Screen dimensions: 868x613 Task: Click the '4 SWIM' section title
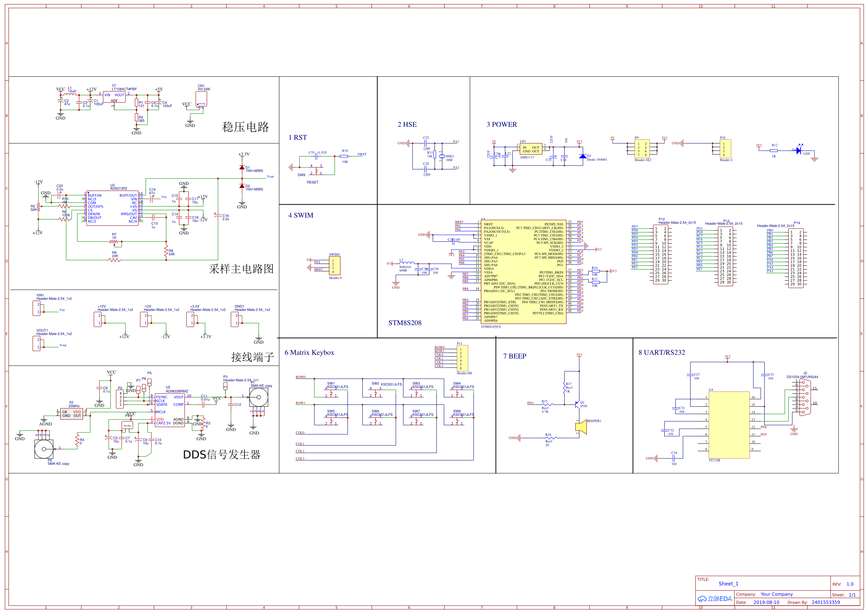tap(300, 215)
